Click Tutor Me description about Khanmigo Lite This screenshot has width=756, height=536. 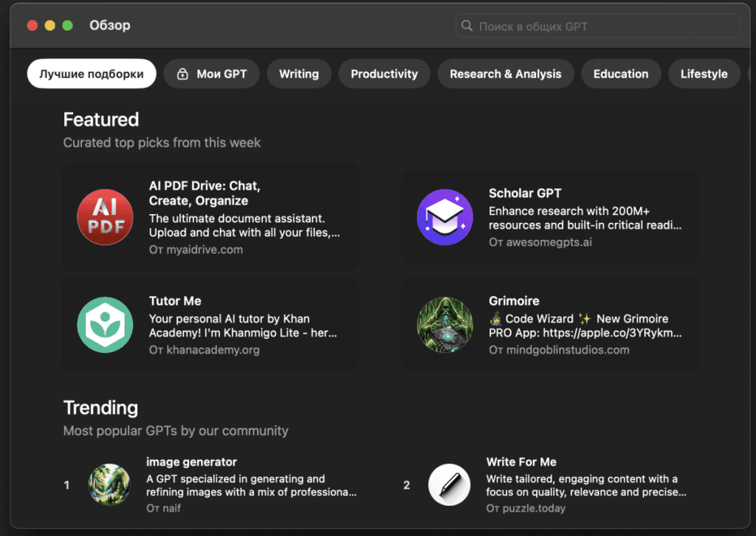243,326
